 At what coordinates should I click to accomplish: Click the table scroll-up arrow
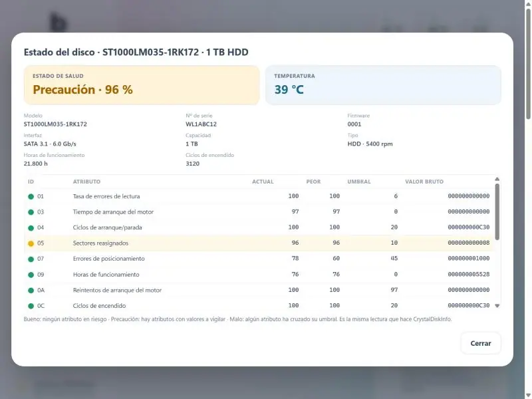coord(497,179)
